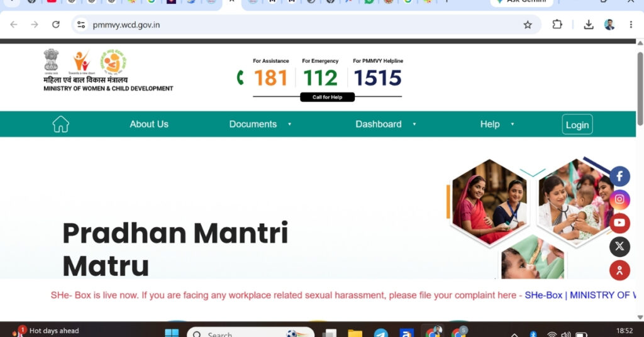
Task: Click the page vertical scrollbar thumb
Action: 640,88
